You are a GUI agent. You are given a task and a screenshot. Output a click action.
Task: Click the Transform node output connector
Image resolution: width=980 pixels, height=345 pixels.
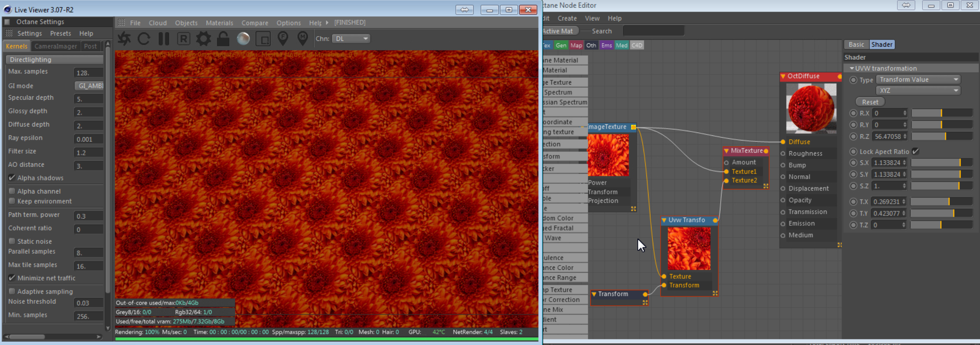point(645,294)
